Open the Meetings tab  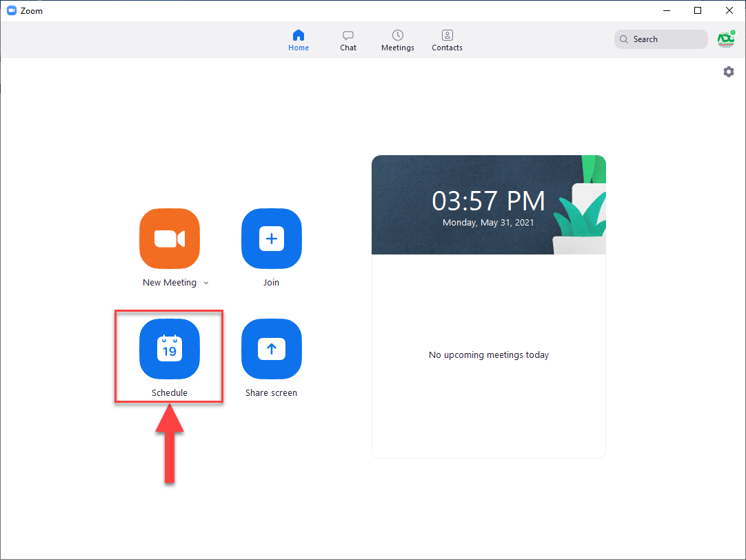[398, 40]
